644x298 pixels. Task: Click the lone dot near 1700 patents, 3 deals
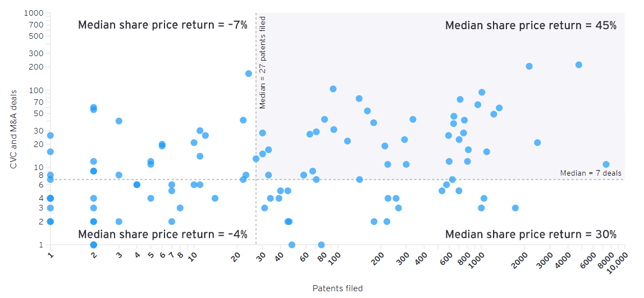click(x=515, y=208)
